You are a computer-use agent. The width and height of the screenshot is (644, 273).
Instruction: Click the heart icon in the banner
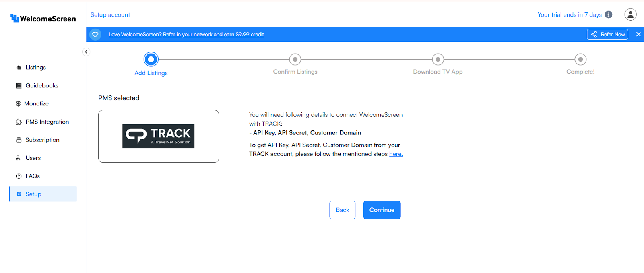coord(95,35)
